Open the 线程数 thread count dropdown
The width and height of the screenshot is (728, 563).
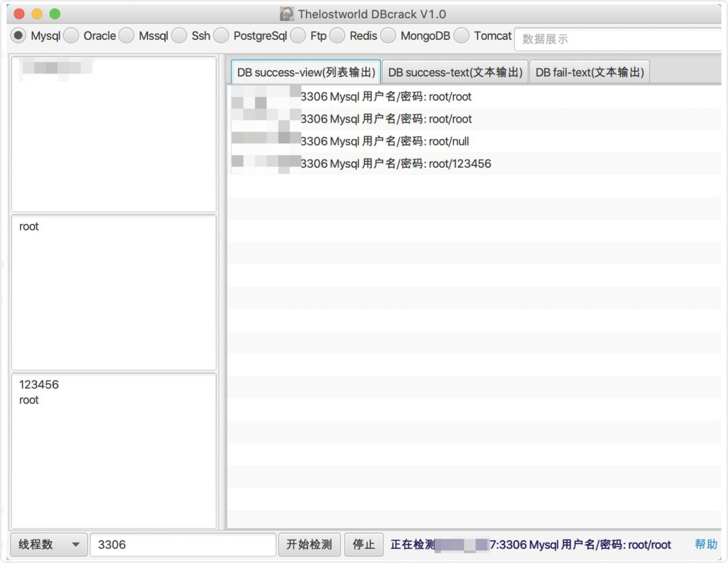pyautogui.click(x=49, y=544)
